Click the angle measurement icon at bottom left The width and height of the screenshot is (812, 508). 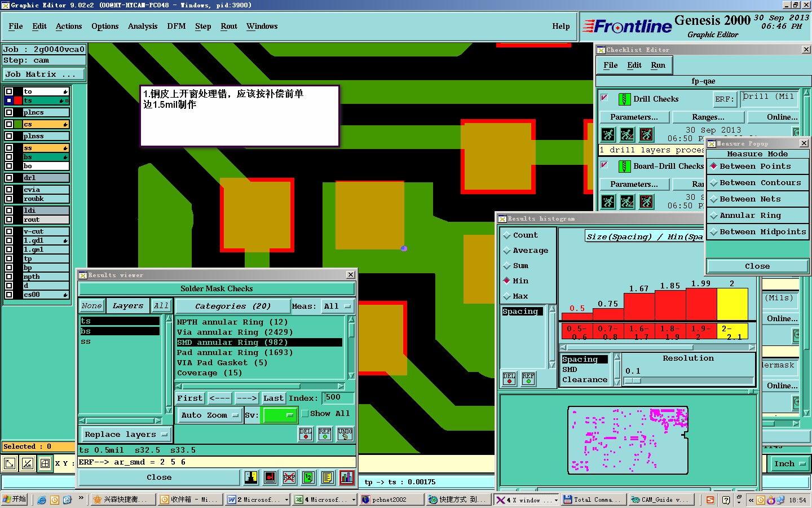click(x=28, y=463)
